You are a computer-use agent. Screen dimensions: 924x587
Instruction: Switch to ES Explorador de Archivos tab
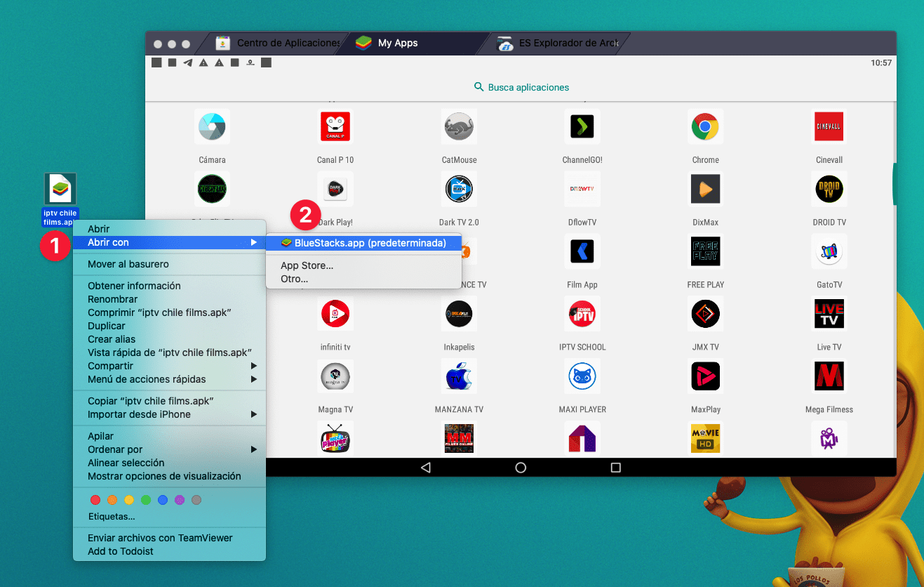(x=554, y=43)
